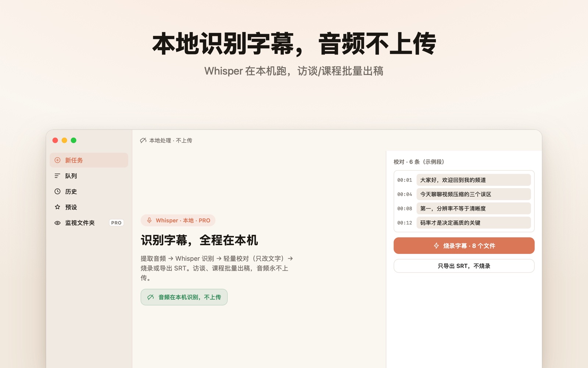Screen dimensions: 588x368
Task: Switch to the 队列 section
Action: 89,176
